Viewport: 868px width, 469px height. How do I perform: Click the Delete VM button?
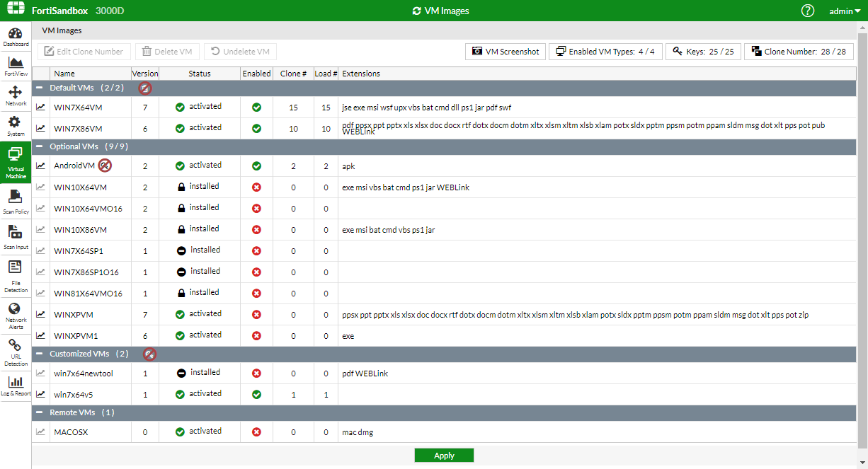tap(167, 52)
